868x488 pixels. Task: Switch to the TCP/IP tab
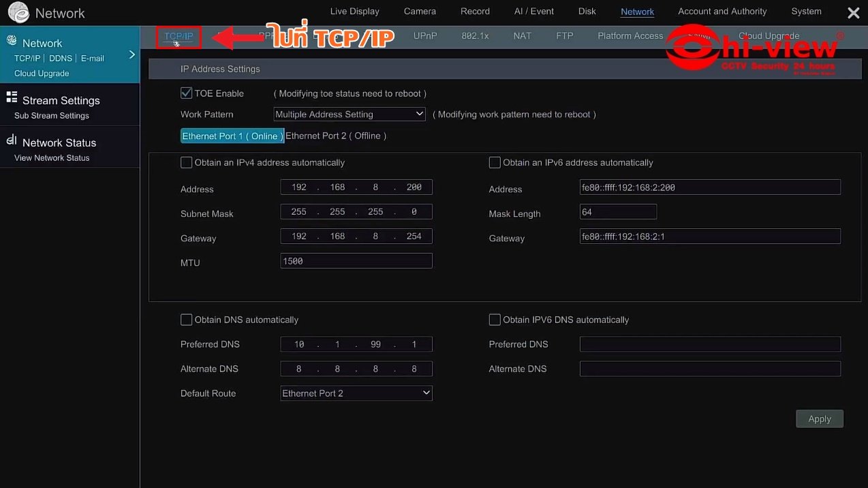(179, 36)
